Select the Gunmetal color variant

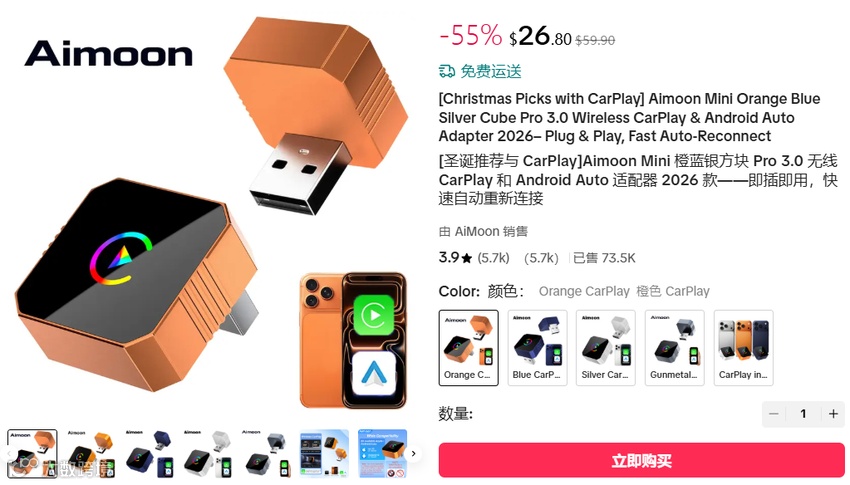674,347
